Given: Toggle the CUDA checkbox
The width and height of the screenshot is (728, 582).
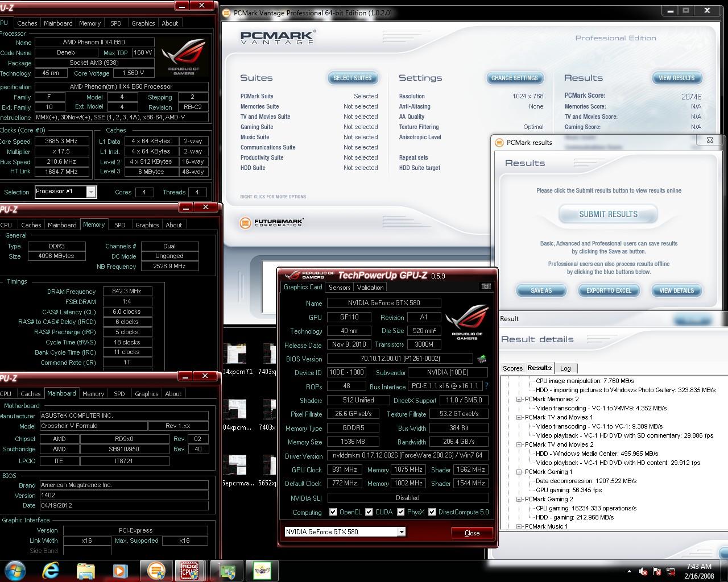Looking at the screenshot, I should click(x=369, y=512).
